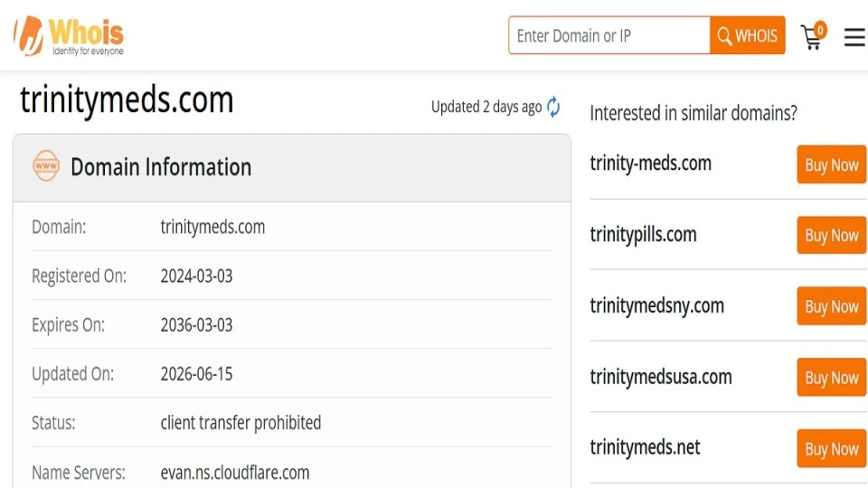This screenshot has height=488, width=868.
Task: Open the trinitymeds.net suggestion link
Action: [x=645, y=447]
